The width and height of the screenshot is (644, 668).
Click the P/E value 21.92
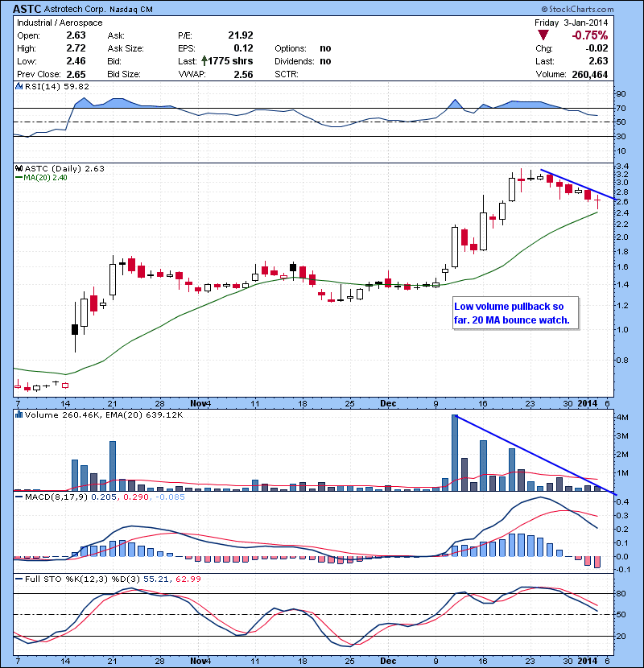pyautogui.click(x=241, y=35)
